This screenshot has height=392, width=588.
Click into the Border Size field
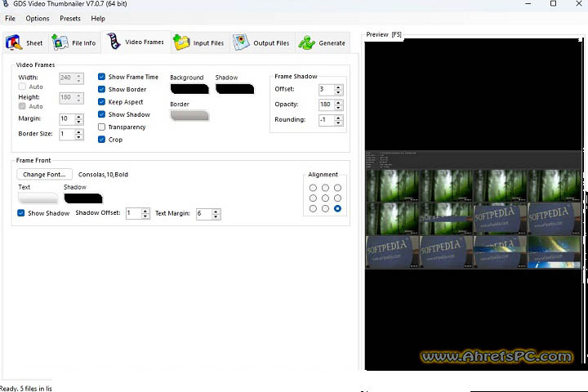point(67,134)
